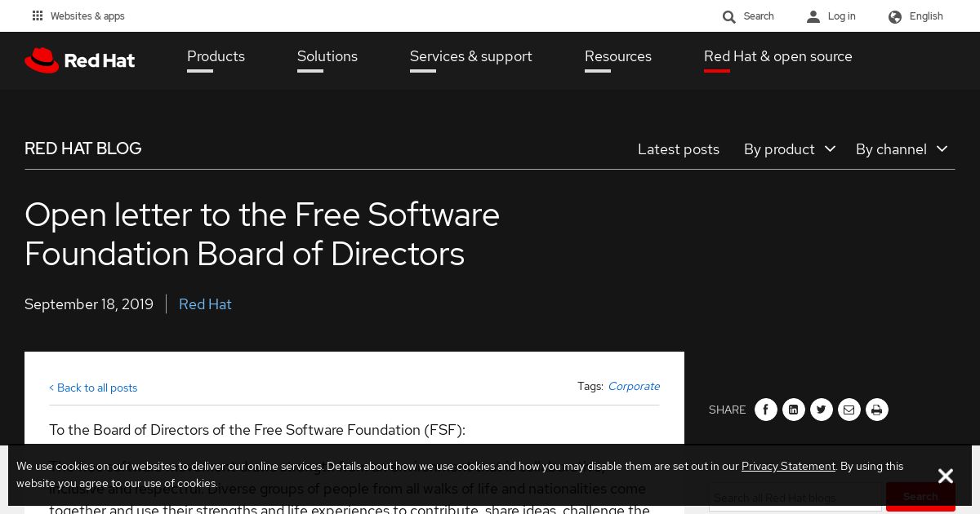Click the Red Hat author link

[205, 304]
